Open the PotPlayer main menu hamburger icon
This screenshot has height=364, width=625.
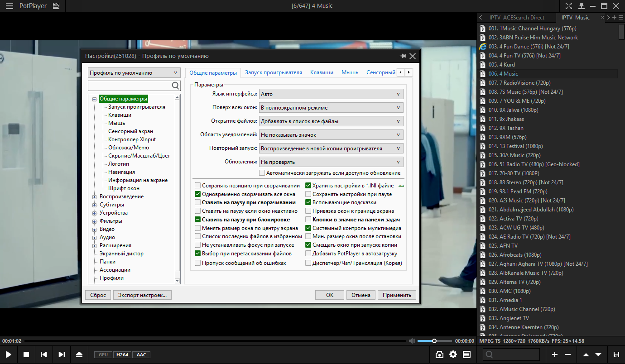tap(9, 6)
